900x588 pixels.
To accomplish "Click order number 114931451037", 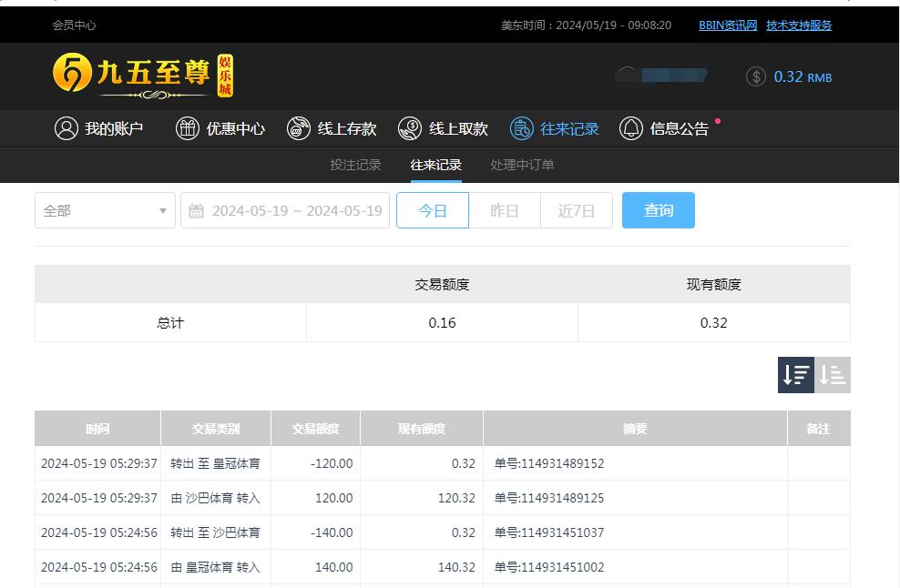I will [549, 532].
